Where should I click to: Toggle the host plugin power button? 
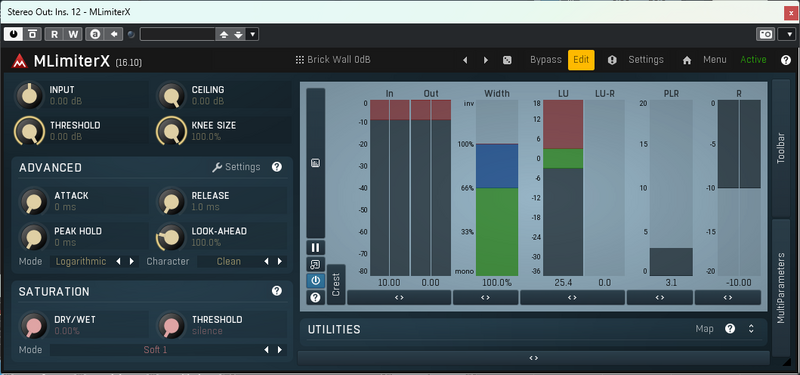click(13, 34)
